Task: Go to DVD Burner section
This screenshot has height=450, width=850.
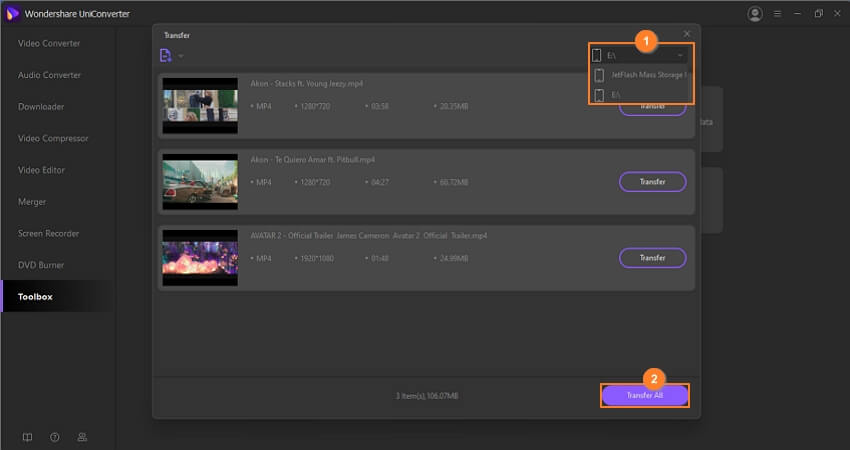Action: click(41, 265)
